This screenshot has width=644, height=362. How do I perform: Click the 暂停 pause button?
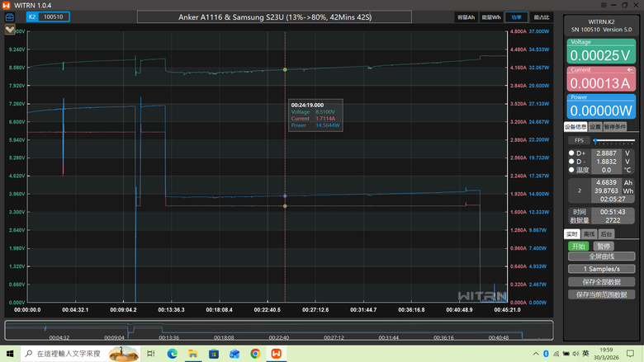604,247
